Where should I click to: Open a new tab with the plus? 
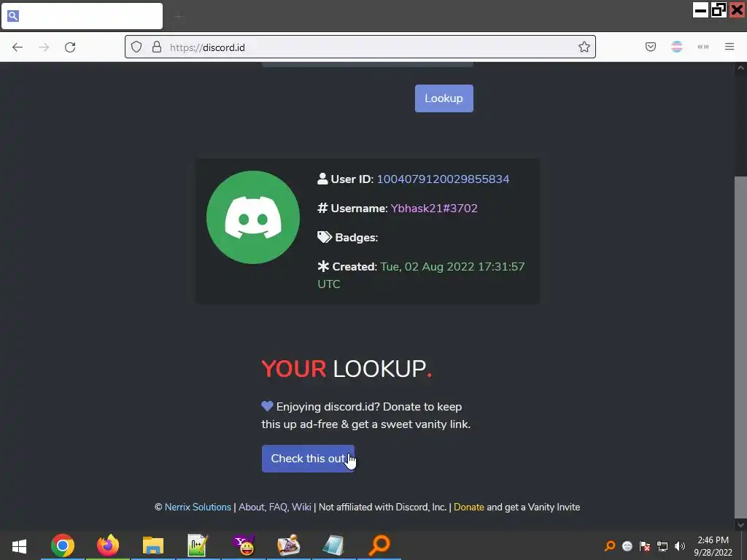pyautogui.click(x=179, y=17)
